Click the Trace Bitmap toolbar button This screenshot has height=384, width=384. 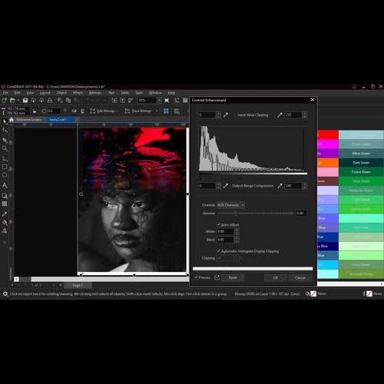pyautogui.click(x=138, y=111)
